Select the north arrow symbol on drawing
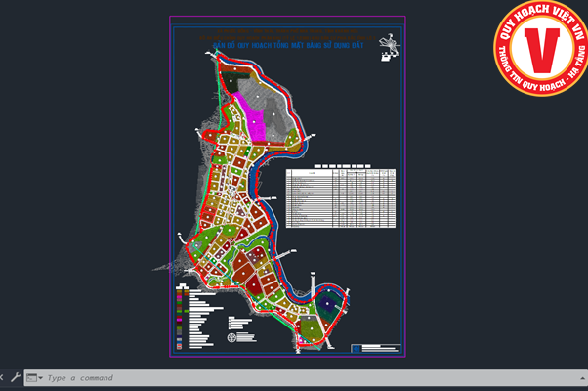The image size is (588, 391). [390, 45]
